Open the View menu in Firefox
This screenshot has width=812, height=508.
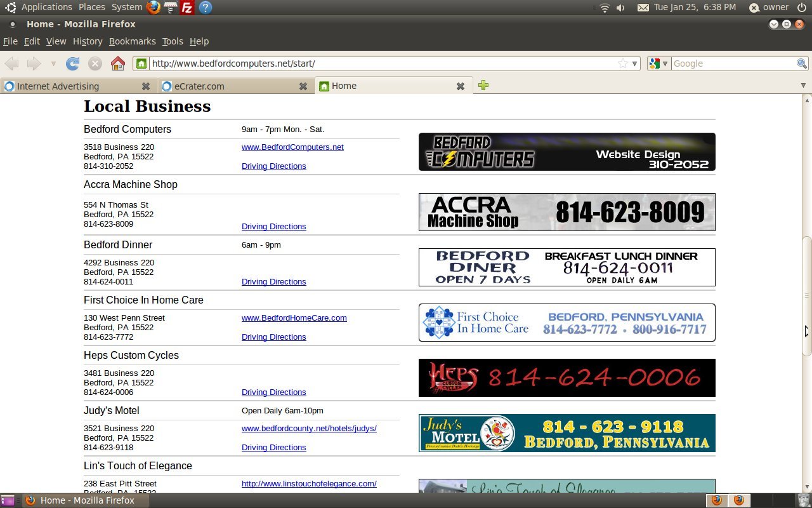[56, 41]
